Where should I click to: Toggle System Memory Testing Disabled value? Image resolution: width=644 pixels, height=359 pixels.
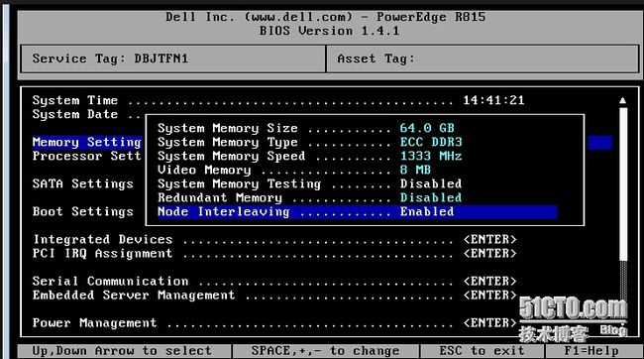(431, 183)
